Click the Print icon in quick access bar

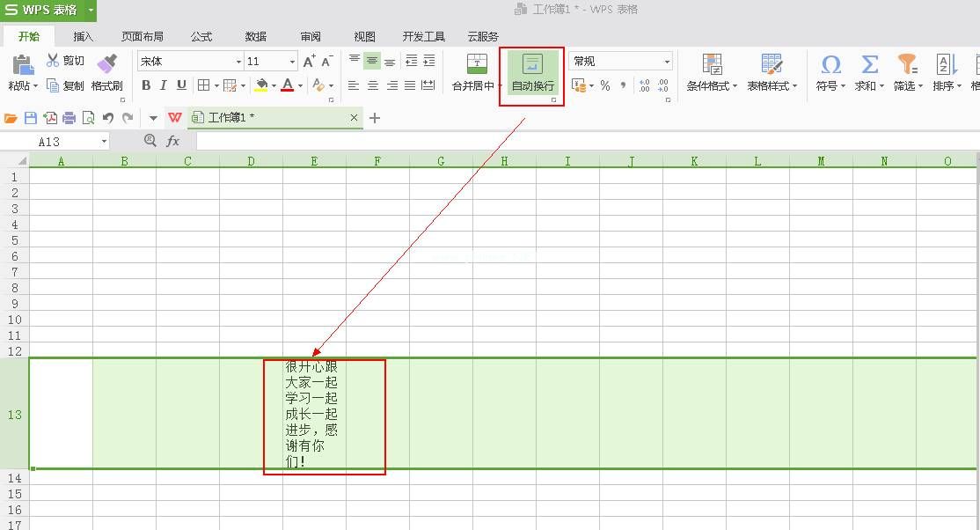(x=69, y=118)
